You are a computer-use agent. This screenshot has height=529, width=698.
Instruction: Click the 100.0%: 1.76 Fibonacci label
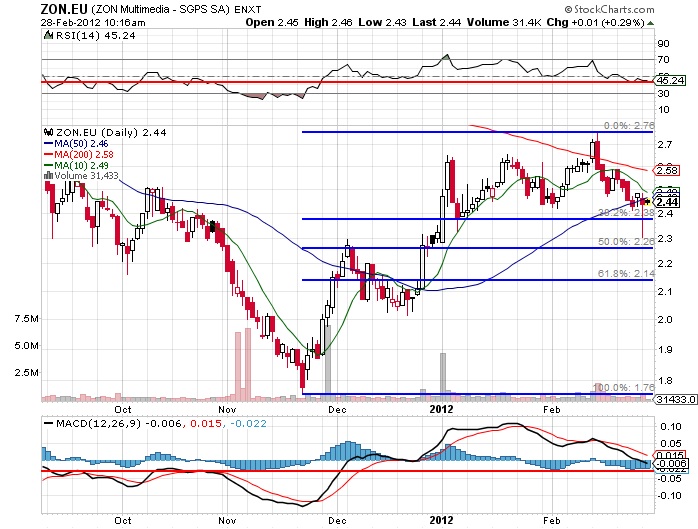pos(624,387)
